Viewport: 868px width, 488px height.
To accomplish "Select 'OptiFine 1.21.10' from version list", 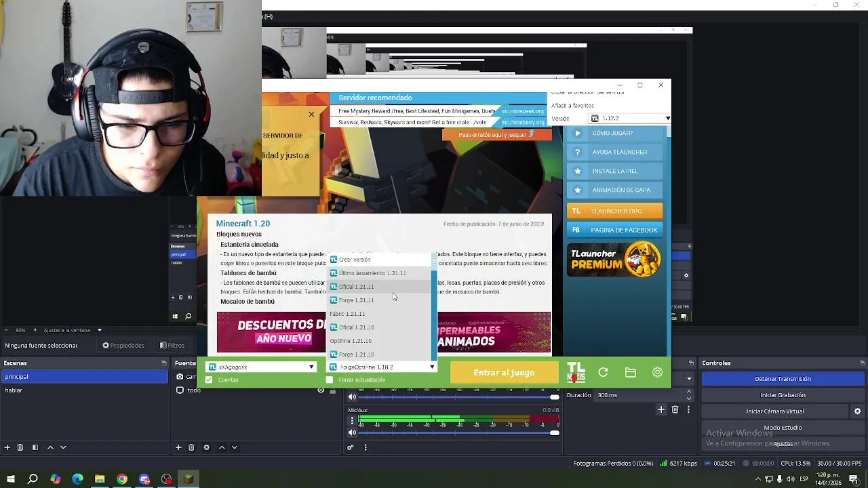I will pos(380,341).
